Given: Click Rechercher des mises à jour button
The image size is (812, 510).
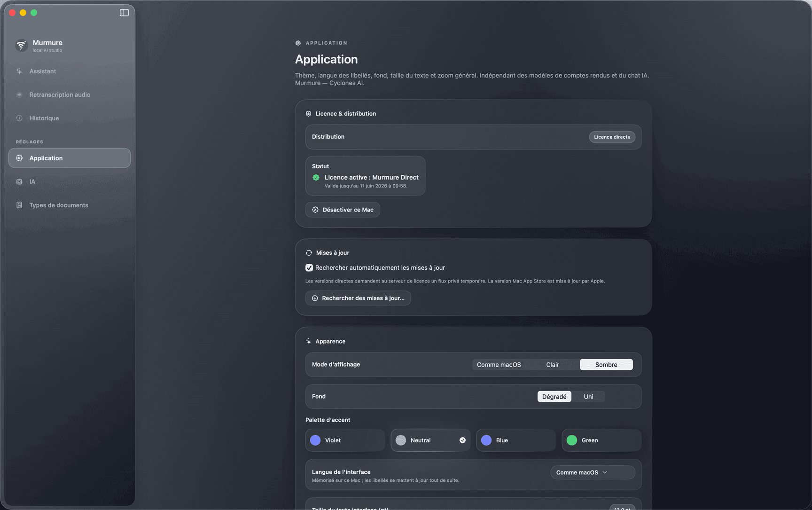Looking at the screenshot, I should tap(358, 298).
